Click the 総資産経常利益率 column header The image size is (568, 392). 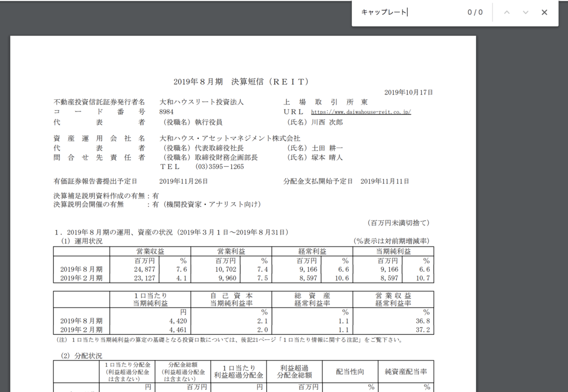click(x=312, y=299)
